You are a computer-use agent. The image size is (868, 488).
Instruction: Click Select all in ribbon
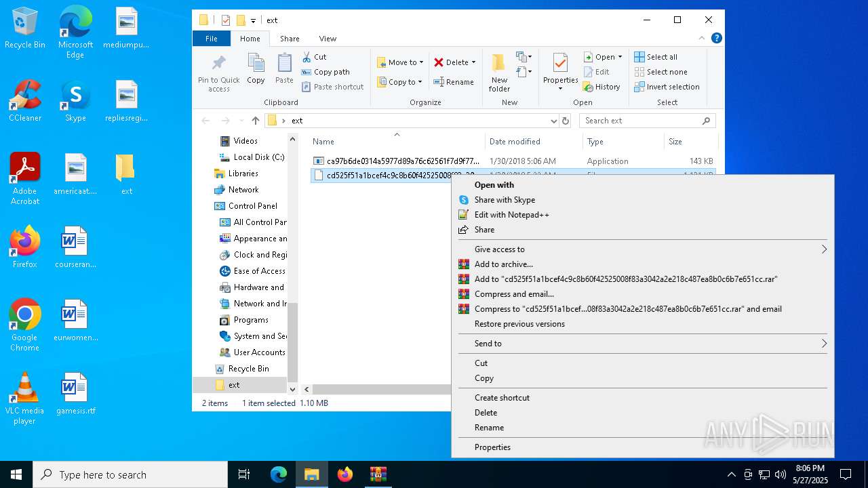click(656, 57)
